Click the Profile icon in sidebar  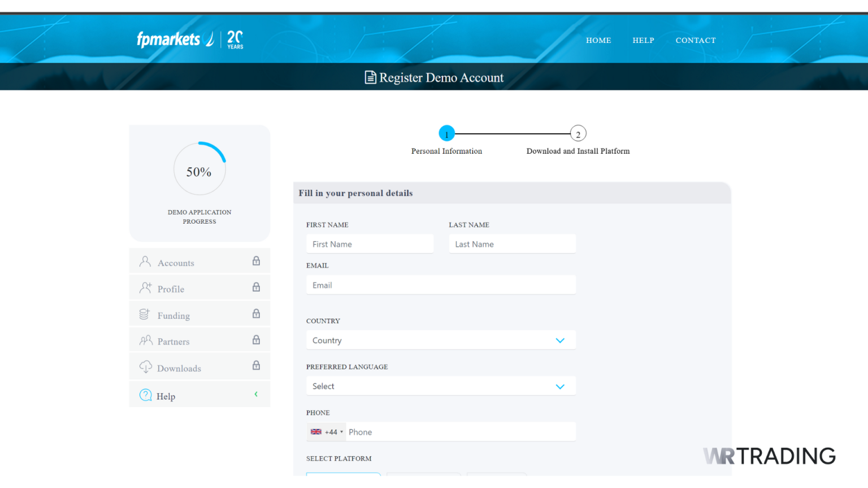[x=145, y=288]
